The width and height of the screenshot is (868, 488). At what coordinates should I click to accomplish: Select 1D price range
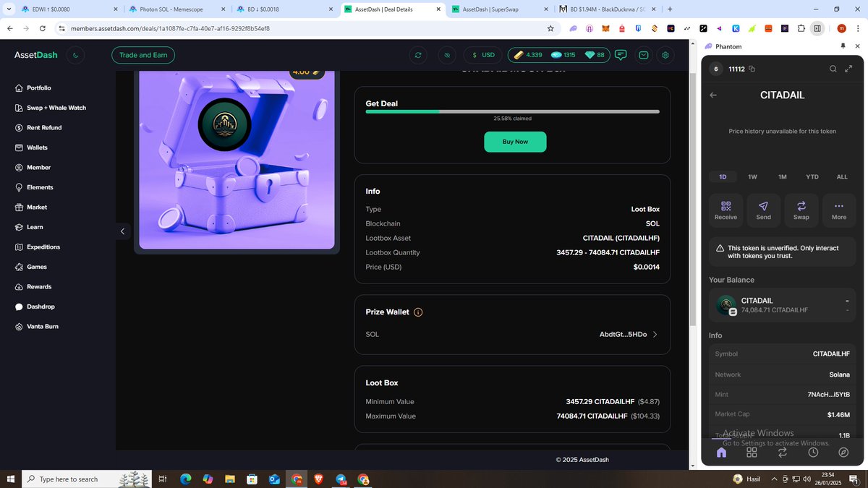723,176
